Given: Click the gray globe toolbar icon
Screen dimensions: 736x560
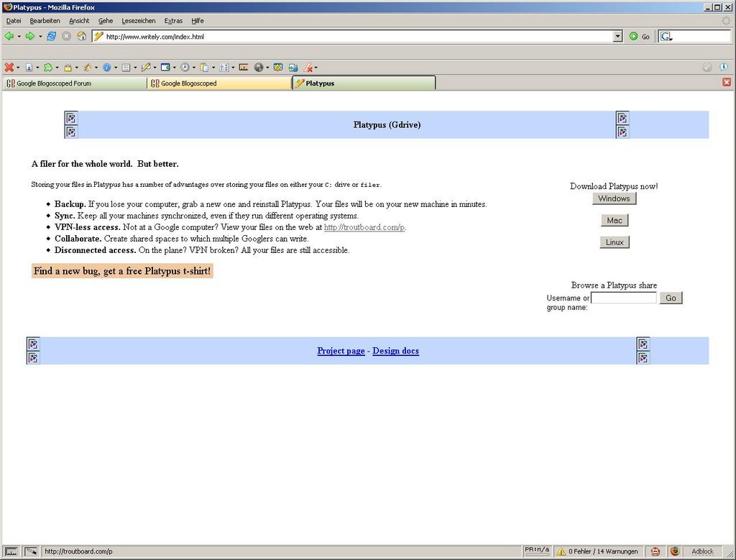Looking at the screenshot, I should tap(259, 68).
